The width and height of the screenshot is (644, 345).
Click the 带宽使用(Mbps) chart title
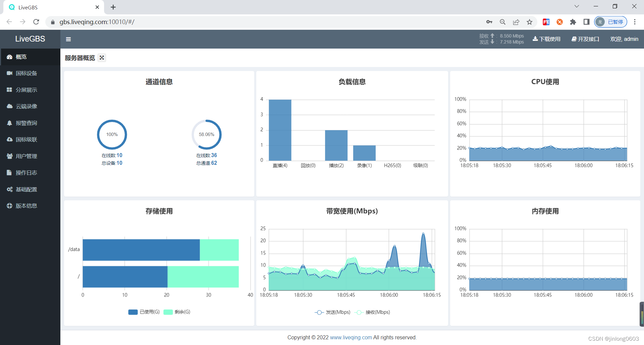click(352, 211)
